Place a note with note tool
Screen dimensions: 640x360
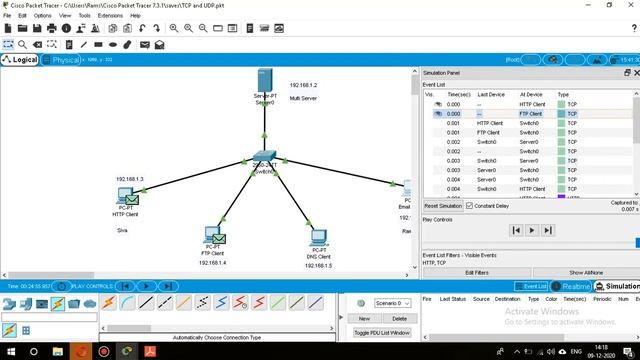click(69, 44)
